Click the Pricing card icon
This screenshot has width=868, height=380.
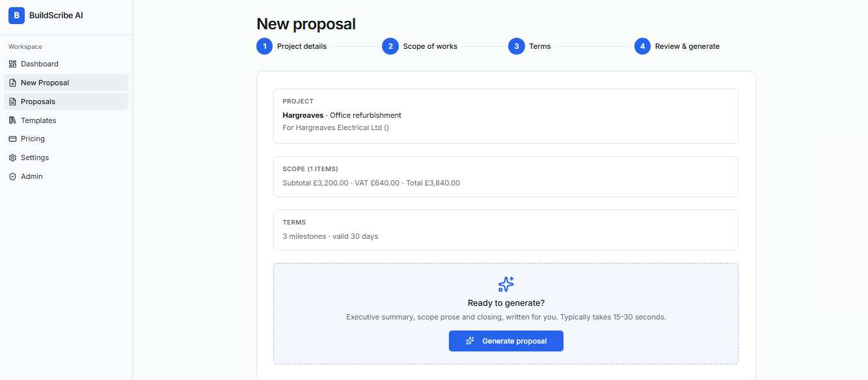click(x=12, y=139)
